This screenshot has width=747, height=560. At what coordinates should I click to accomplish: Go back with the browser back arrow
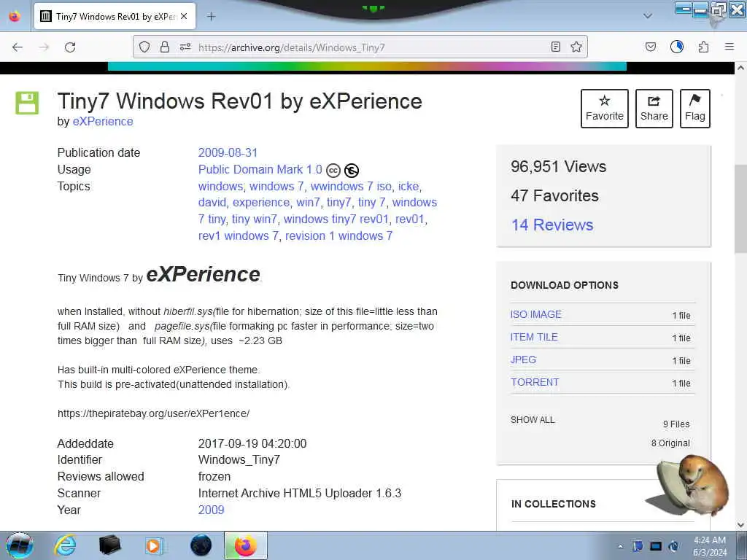click(18, 47)
